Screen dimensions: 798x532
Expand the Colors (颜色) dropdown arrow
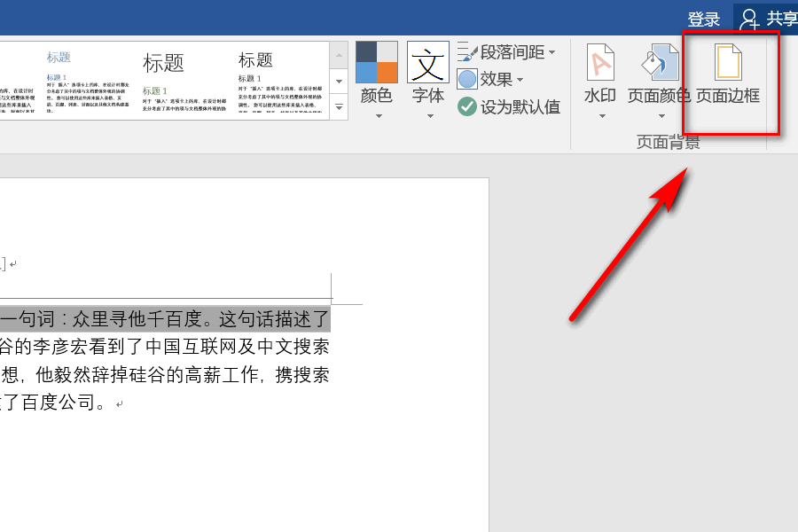tap(379, 116)
